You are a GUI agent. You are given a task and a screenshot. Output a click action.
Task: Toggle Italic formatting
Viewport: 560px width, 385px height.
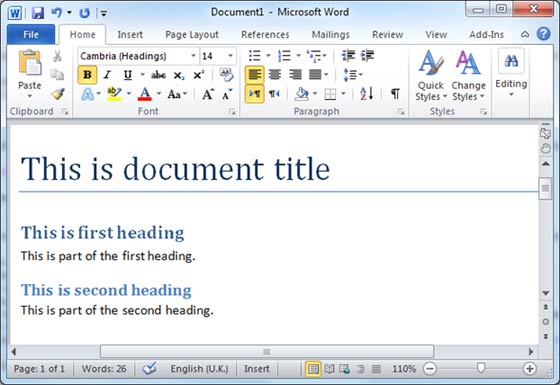coord(107,75)
